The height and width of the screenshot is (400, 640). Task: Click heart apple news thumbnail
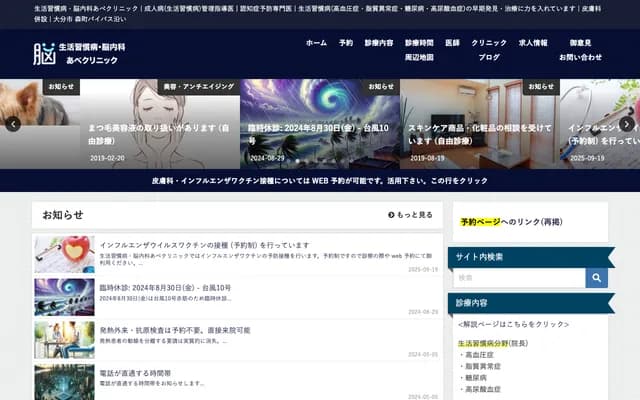point(64,254)
